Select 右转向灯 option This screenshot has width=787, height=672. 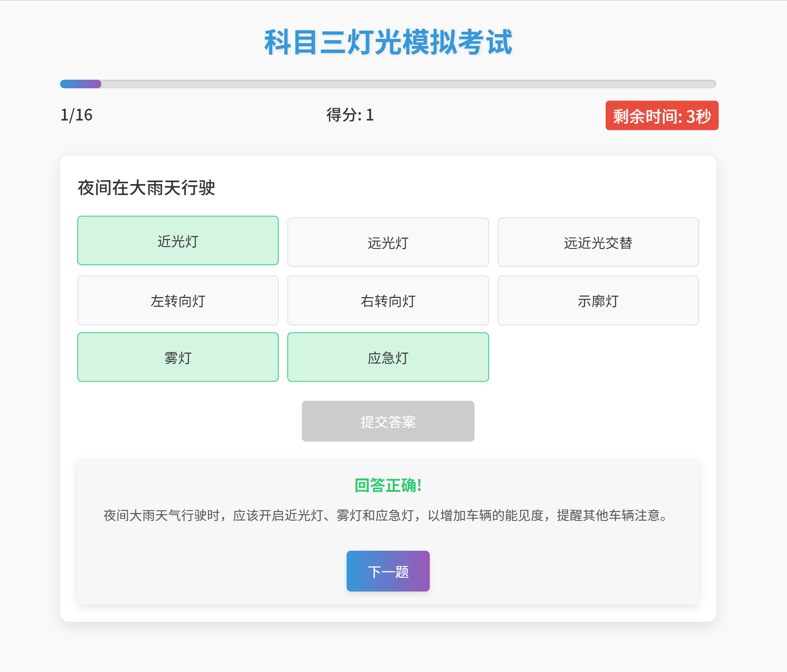pyautogui.click(x=388, y=300)
